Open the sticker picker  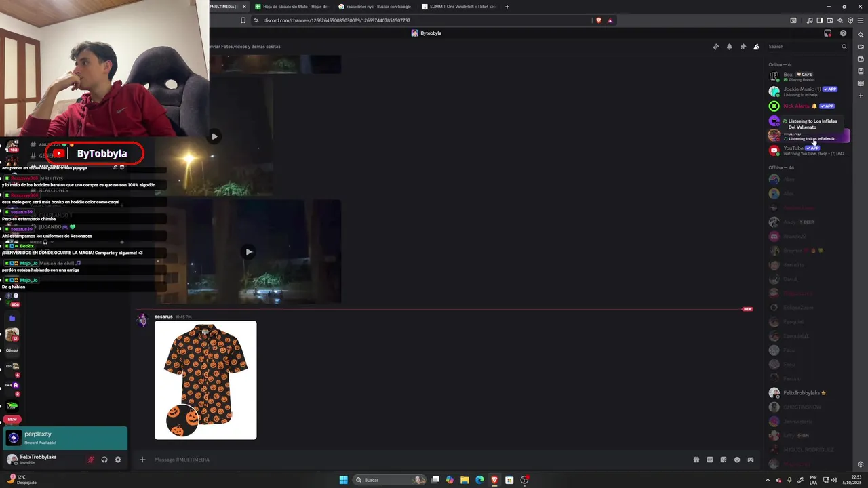[x=724, y=460]
